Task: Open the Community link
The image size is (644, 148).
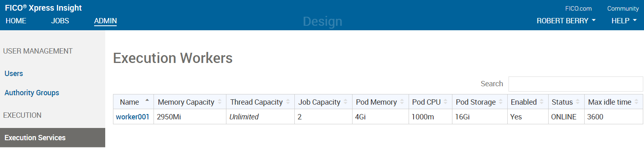Action: pos(623,9)
